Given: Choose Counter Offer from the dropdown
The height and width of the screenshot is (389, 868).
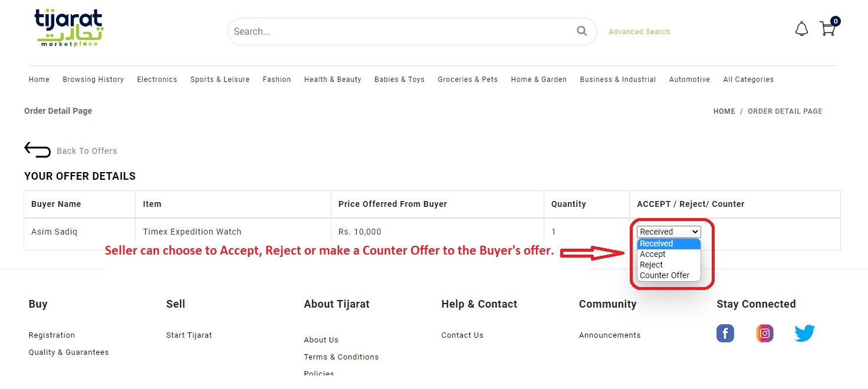Looking at the screenshot, I should pyautogui.click(x=669, y=275).
